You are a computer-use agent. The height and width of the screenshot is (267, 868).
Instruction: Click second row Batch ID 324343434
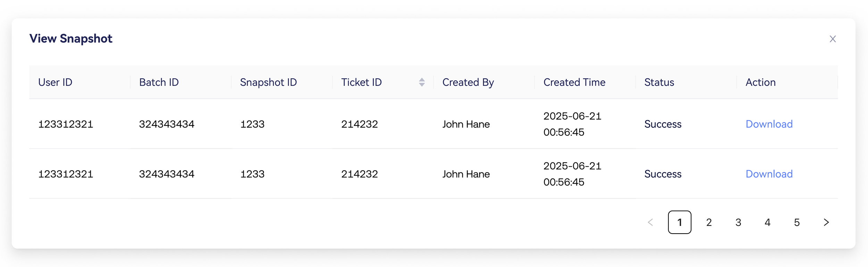coord(167,174)
